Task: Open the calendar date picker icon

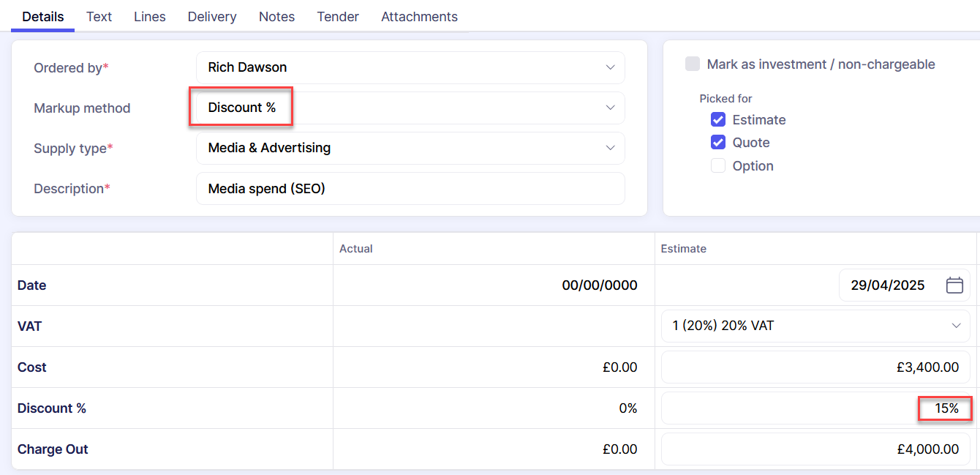Action: [954, 285]
